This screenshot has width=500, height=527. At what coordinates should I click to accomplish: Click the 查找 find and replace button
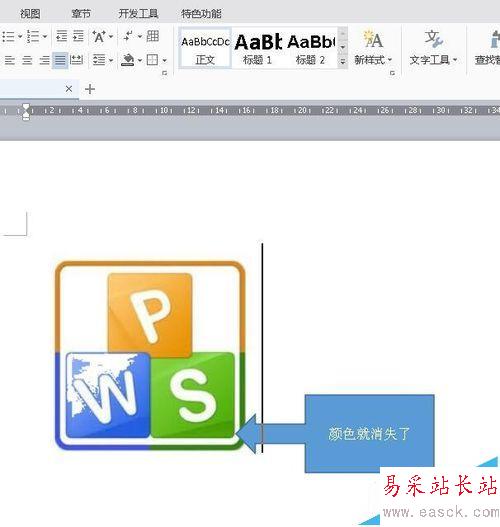pyautogui.click(x=487, y=48)
